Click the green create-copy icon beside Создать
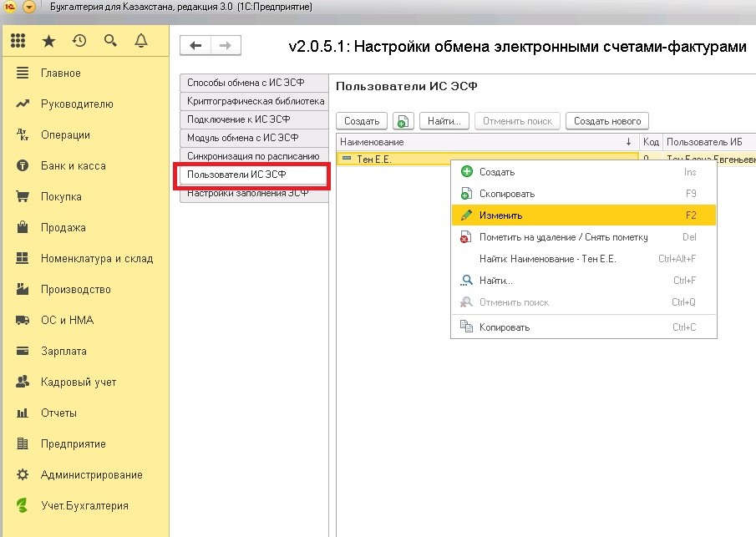Screen dimensions: 756x537 click(x=403, y=120)
